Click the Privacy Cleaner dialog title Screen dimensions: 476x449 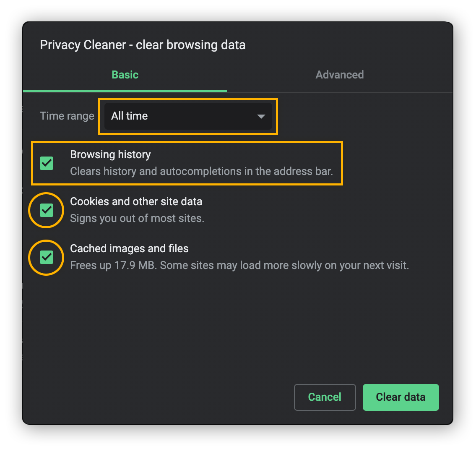pos(143,44)
